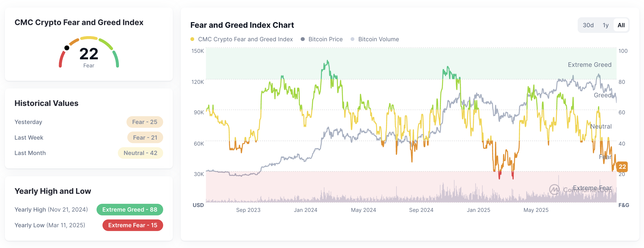Click the Extreme Greed - 88 badge
This screenshot has width=644, height=248.
pyautogui.click(x=130, y=209)
